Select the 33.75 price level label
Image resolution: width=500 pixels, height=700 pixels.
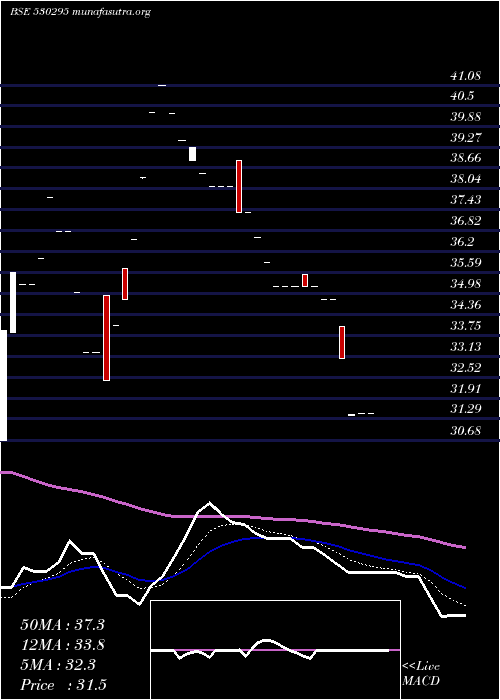pos(465,325)
